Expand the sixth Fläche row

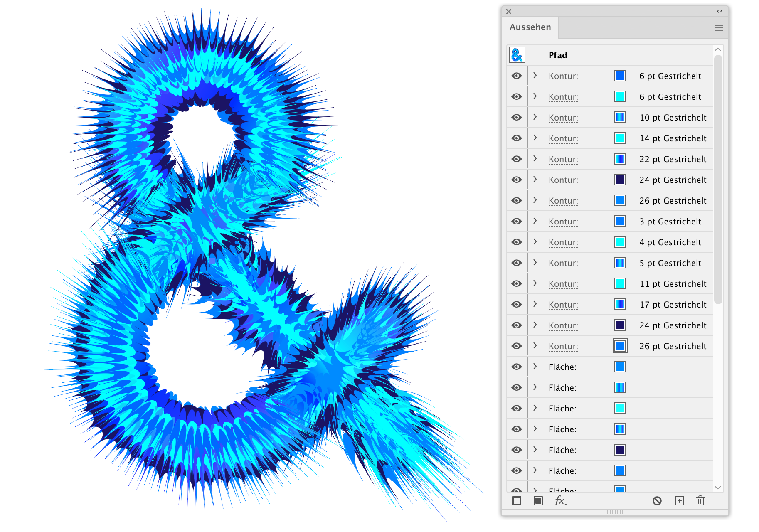[x=535, y=470]
